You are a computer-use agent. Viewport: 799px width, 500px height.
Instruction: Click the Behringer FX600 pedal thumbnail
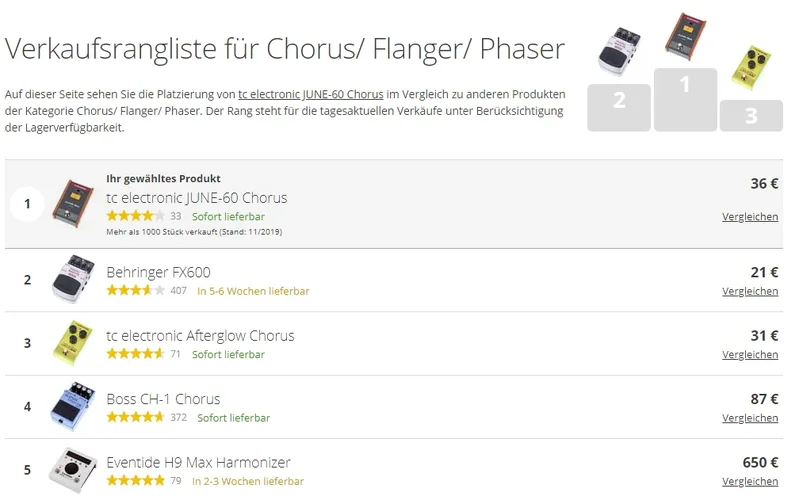click(72, 278)
